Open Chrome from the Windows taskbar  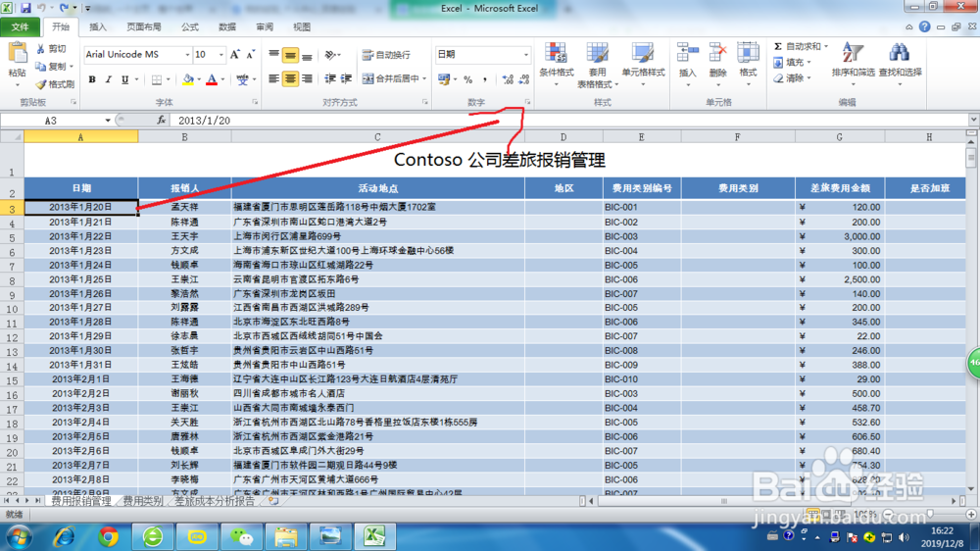(x=109, y=536)
